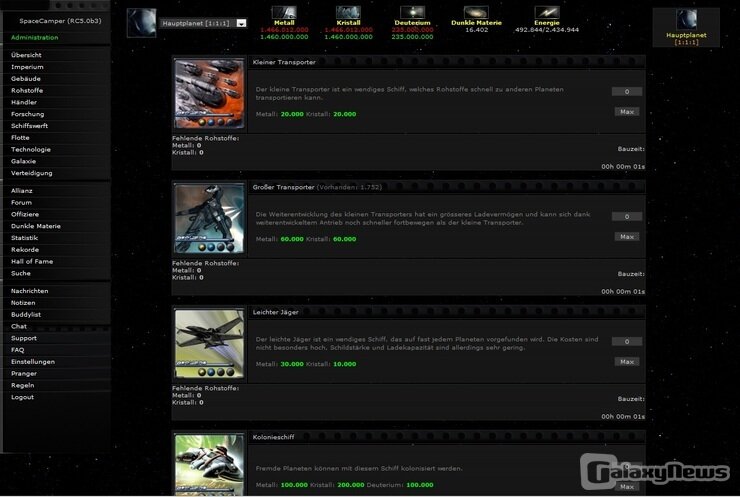Click the Leichter Jäger title
Viewport: 740px width, 497px height.
[x=275, y=312]
